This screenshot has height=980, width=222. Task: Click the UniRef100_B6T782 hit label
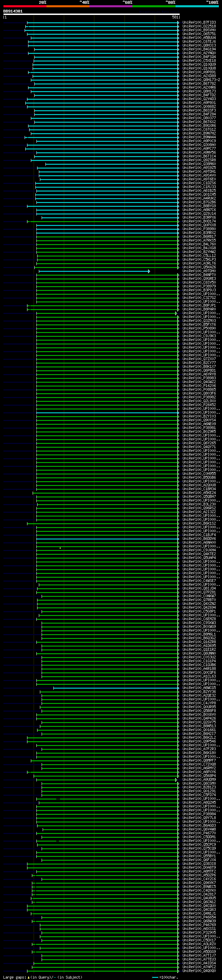(x=199, y=84)
